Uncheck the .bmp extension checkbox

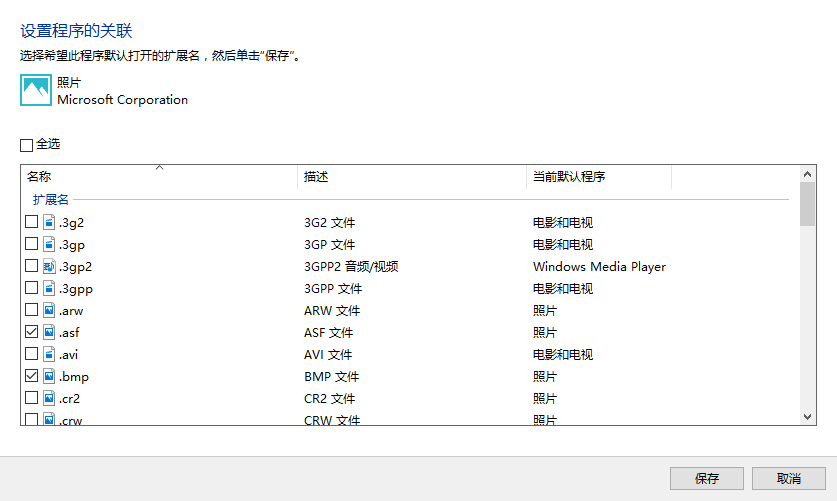point(31,377)
